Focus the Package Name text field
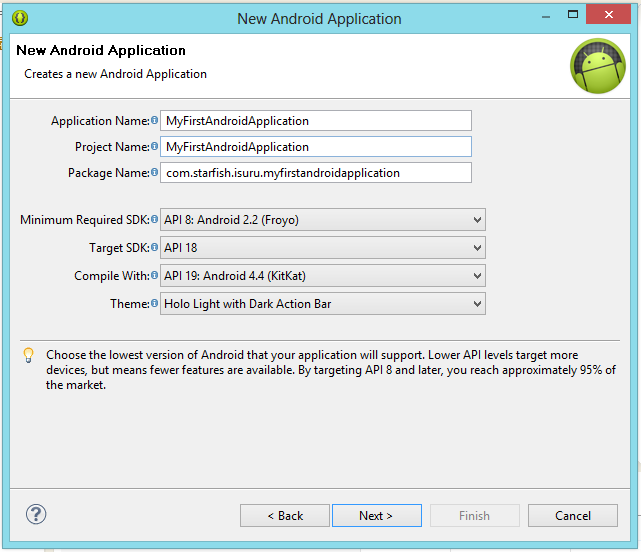The width and height of the screenshot is (641, 552). click(316, 173)
